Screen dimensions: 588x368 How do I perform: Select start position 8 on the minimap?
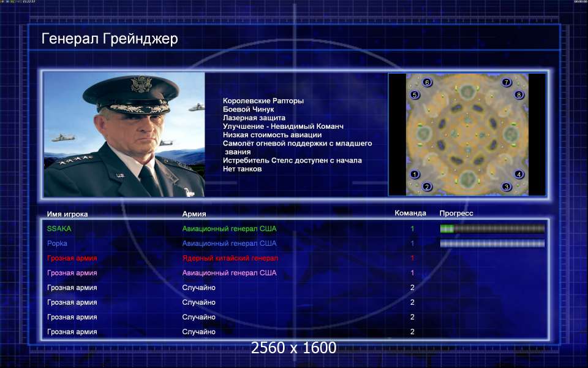pos(519,94)
